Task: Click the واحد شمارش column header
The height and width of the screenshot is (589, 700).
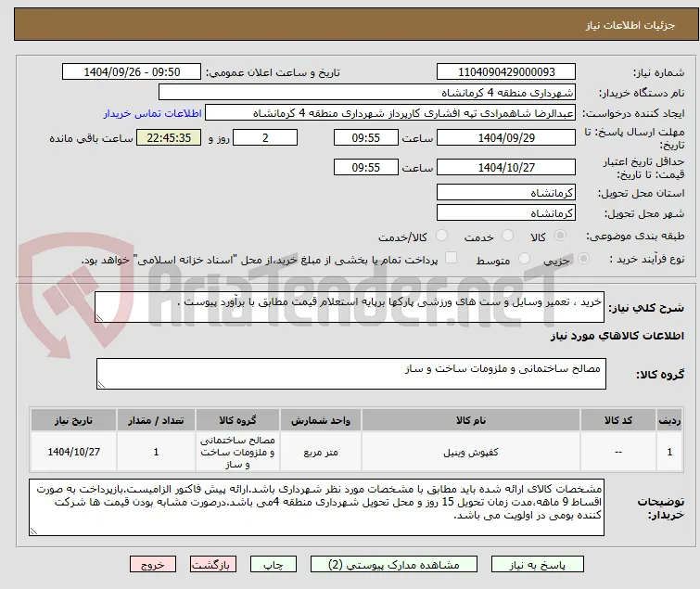Action: point(321,420)
